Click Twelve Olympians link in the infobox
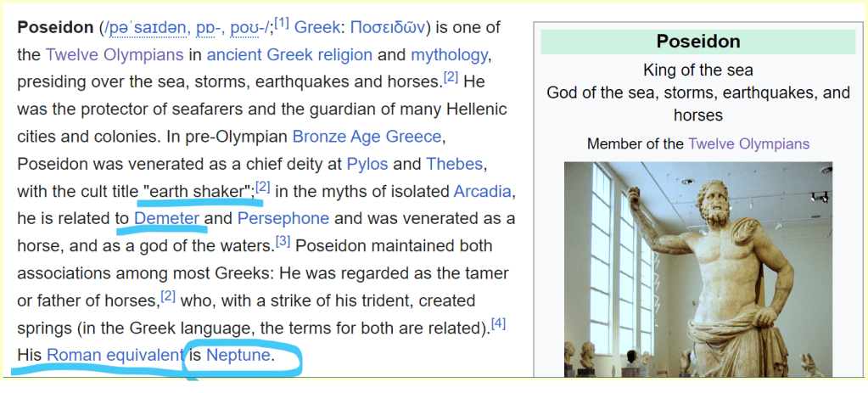868x393 pixels. (748, 143)
